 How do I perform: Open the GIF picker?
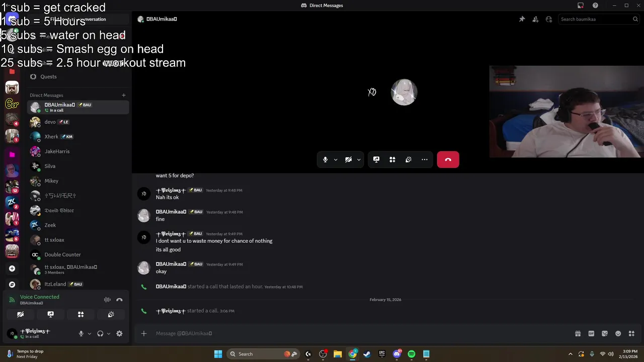click(591, 333)
